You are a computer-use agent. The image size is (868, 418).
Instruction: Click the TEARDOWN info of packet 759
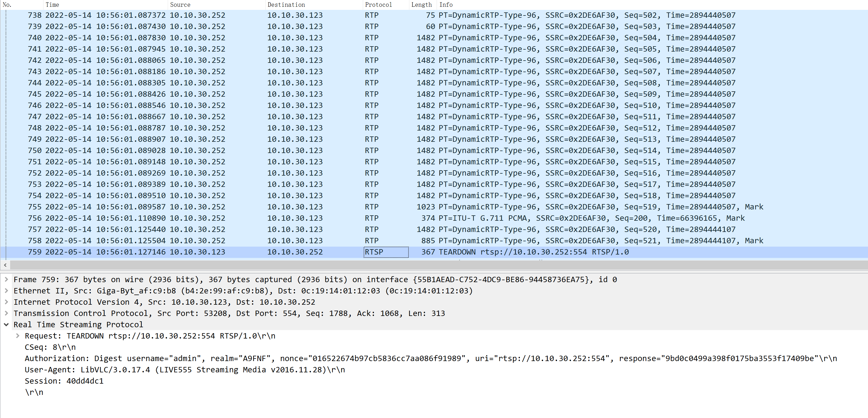tap(533, 252)
